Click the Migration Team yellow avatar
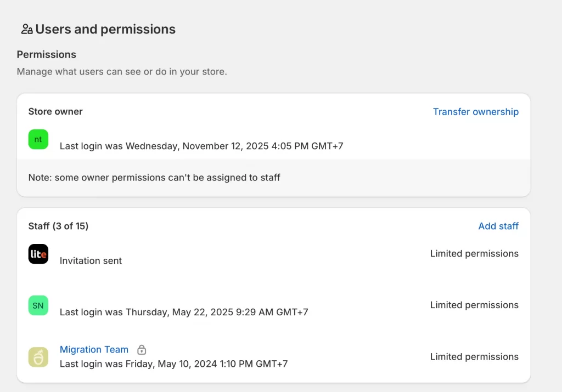Viewport: 562px width, 392px height. 38,356
